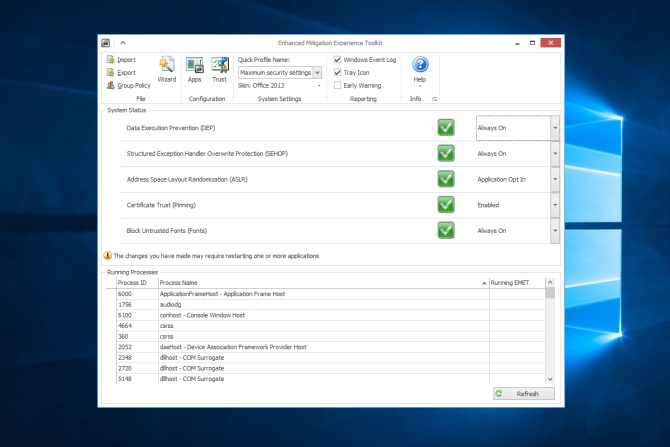Viewport: 670px width, 447px height.
Task: Click the ASLR green status checkmark
Action: click(446, 179)
